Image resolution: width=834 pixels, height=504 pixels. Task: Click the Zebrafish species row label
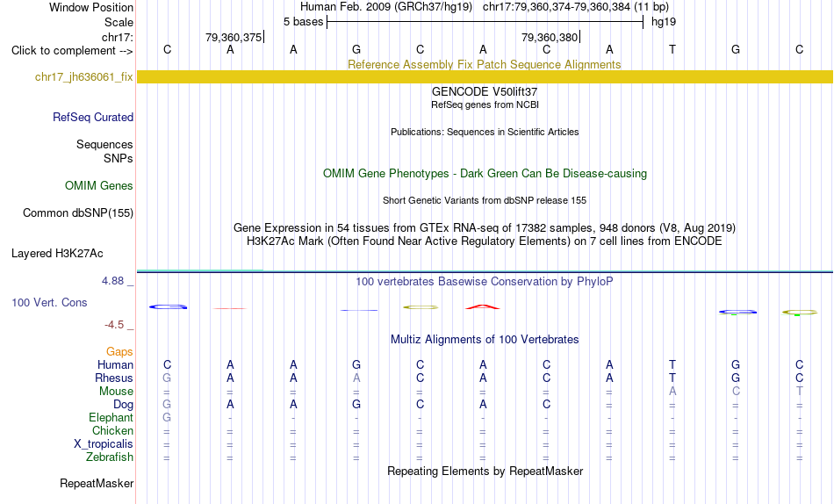click(110, 457)
